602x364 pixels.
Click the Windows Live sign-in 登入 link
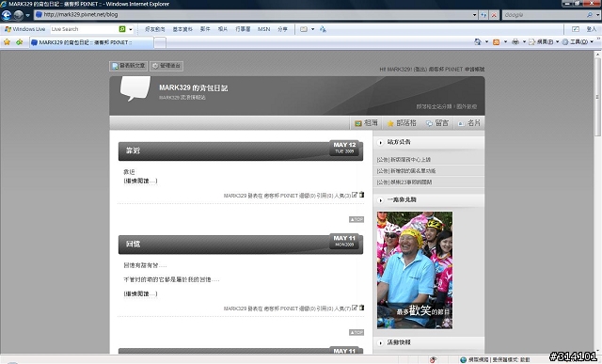[592, 29]
